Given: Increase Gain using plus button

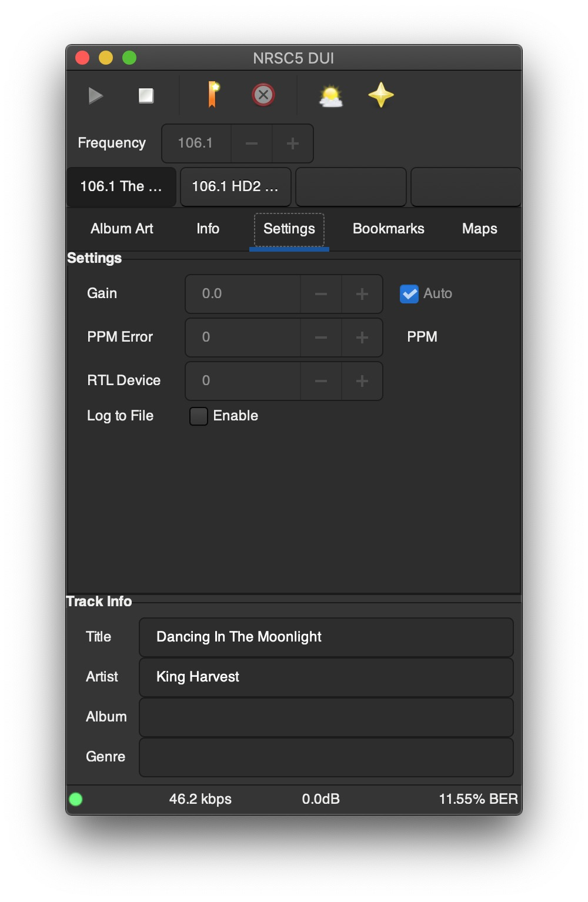Looking at the screenshot, I should tap(362, 294).
